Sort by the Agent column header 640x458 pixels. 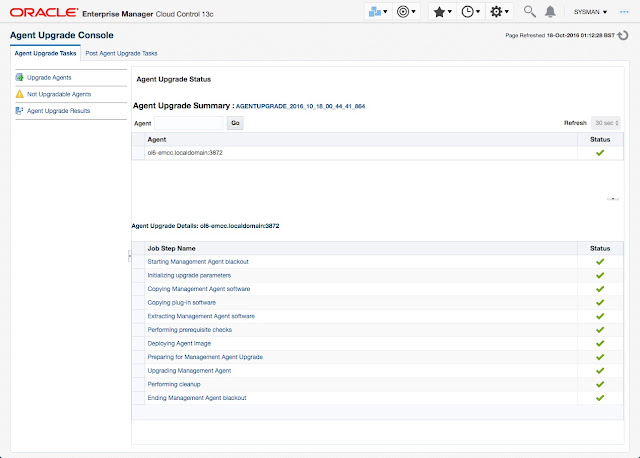[x=157, y=140]
